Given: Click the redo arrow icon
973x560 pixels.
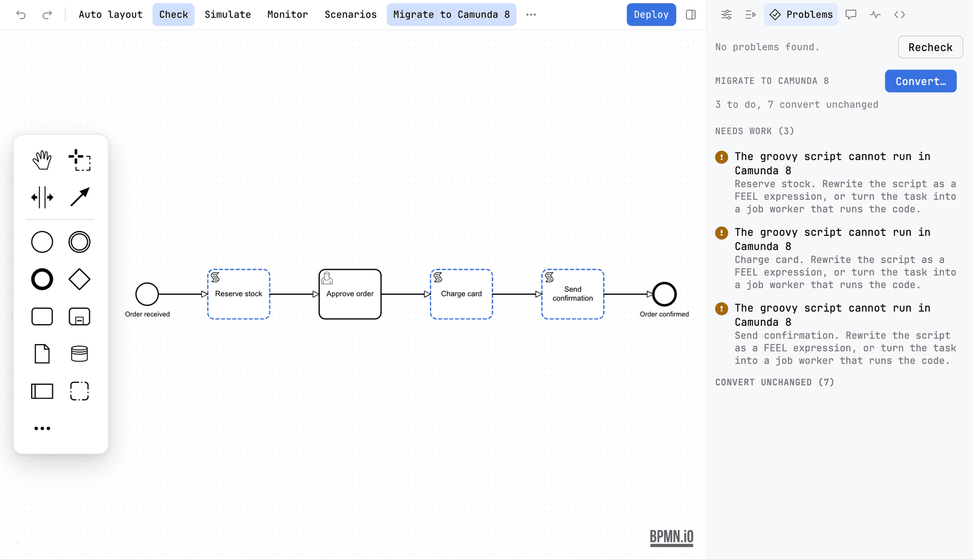Looking at the screenshot, I should 47,15.
